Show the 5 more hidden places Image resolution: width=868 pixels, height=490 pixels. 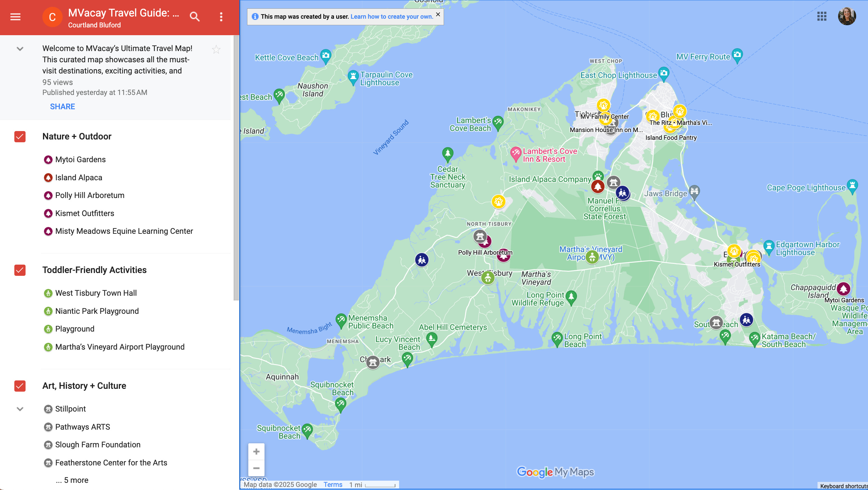(72, 480)
